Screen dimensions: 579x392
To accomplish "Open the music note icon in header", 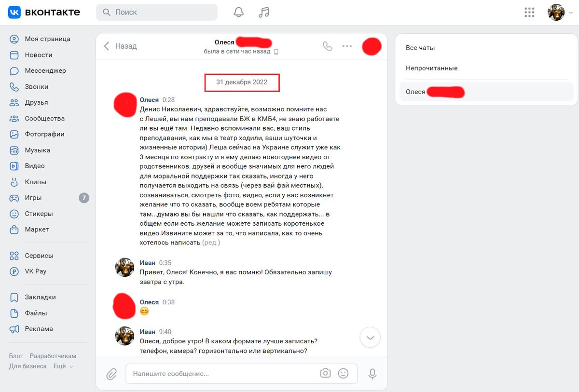I will 263,13.
